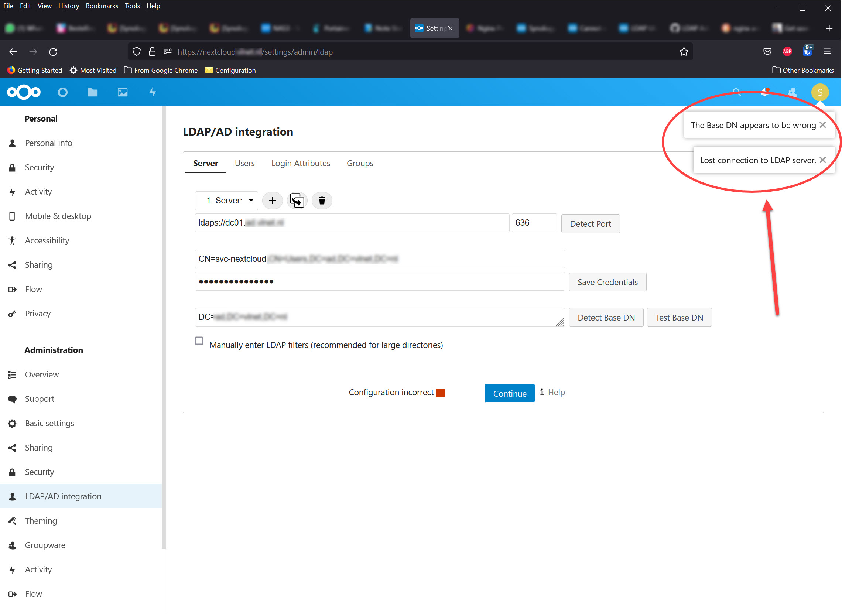Open the Files folder icon in header
Image resolution: width=842 pixels, height=616 pixels.
click(92, 92)
